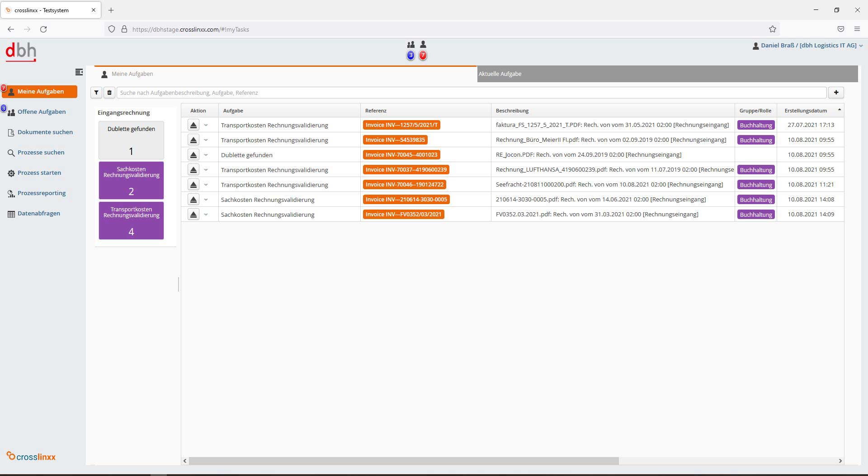Click eject icon for INV---210614-3030-0005 row

pos(193,200)
